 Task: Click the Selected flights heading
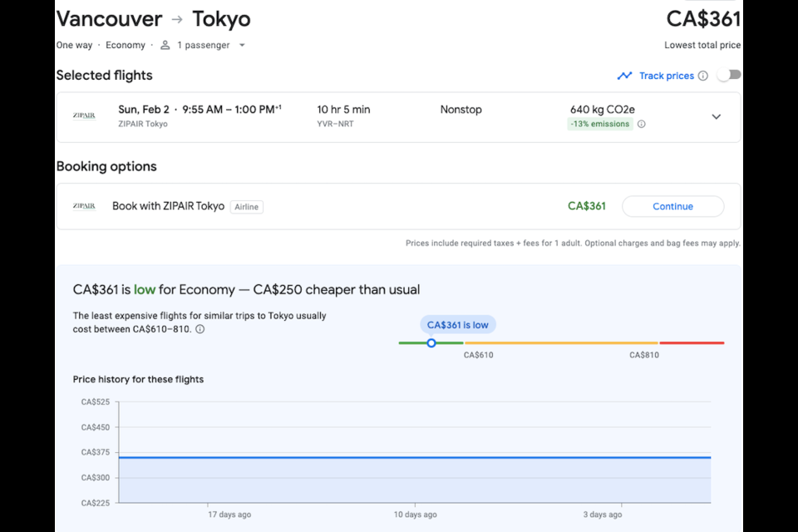[105, 76]
